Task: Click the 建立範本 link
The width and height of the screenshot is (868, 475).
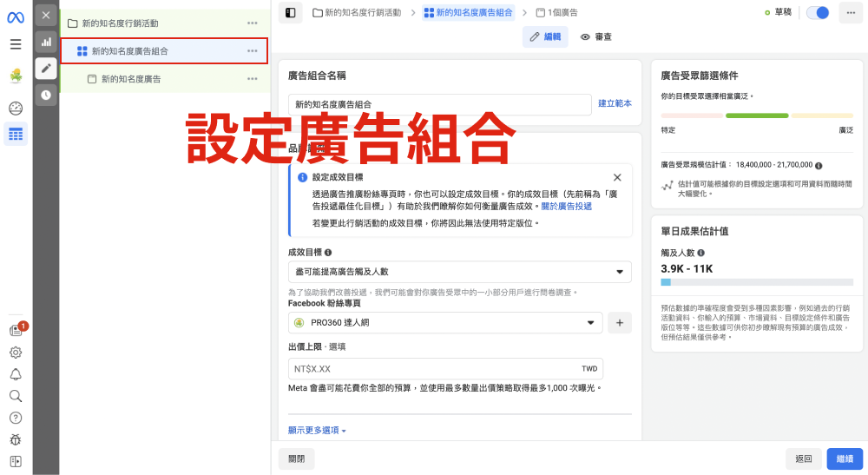Action: pyautogui.click(x=615, y=103)
